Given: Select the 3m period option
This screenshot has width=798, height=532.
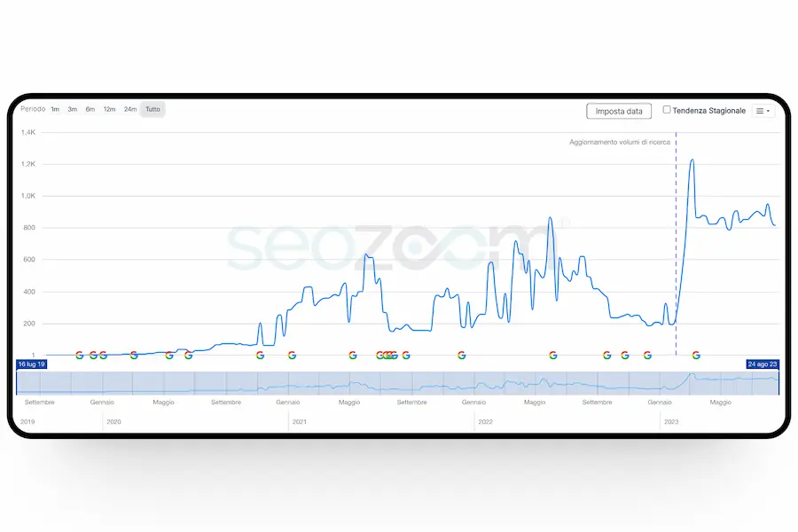Looking at the screenshot, I should coord(72,109).
